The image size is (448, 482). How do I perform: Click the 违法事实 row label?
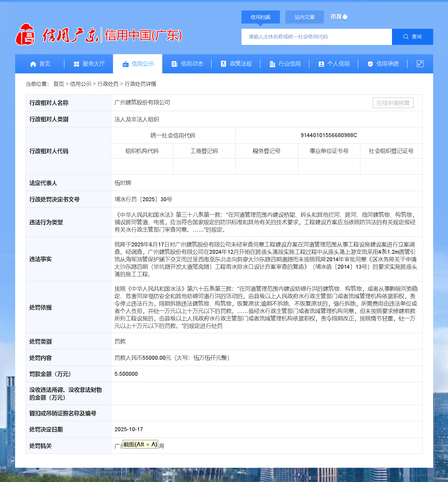click(41, 259)
